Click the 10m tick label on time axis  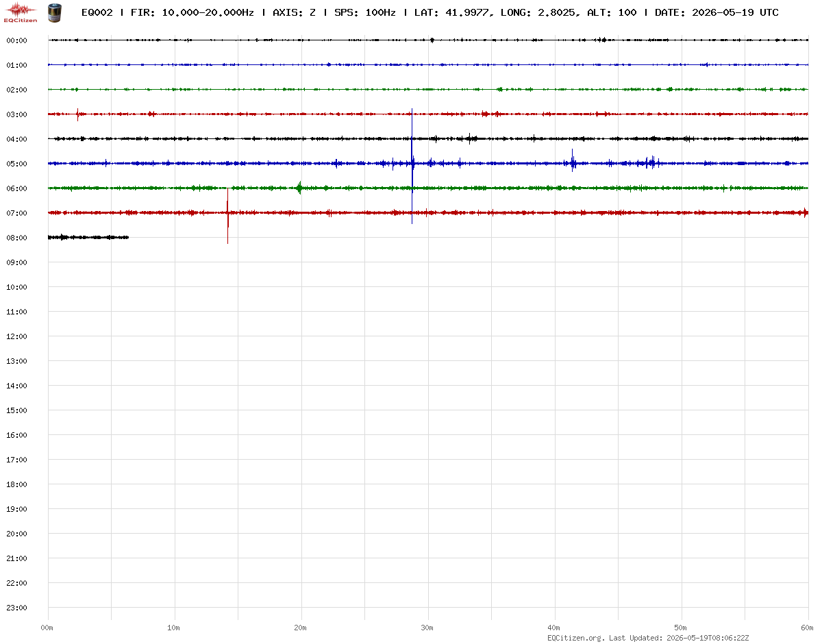tap(173, 628)
